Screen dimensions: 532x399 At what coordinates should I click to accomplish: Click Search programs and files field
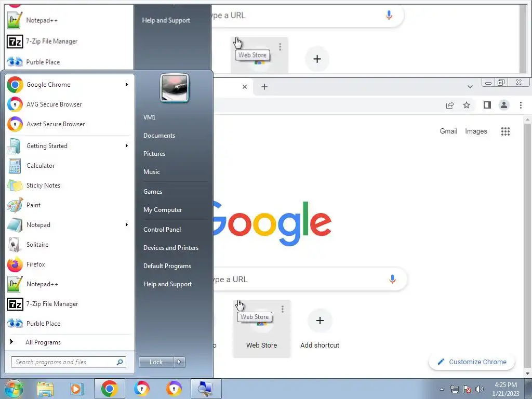tap(68, 362)
